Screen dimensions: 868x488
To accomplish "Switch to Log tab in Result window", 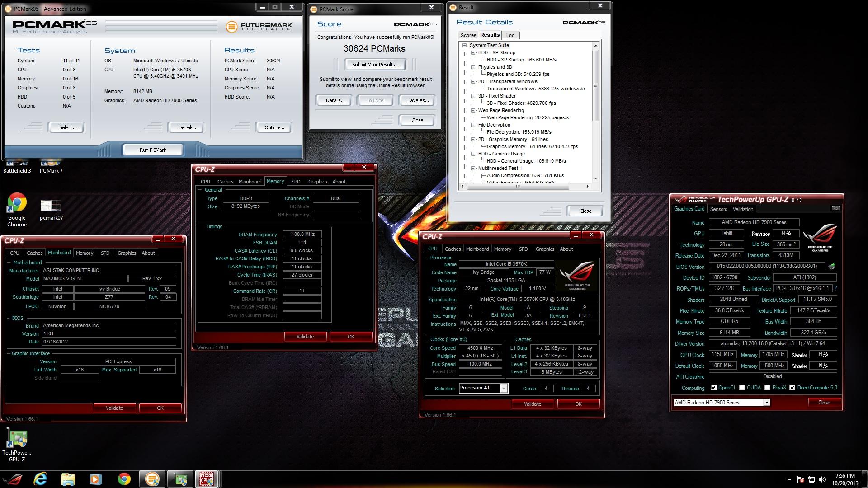I will pos(510,35).
